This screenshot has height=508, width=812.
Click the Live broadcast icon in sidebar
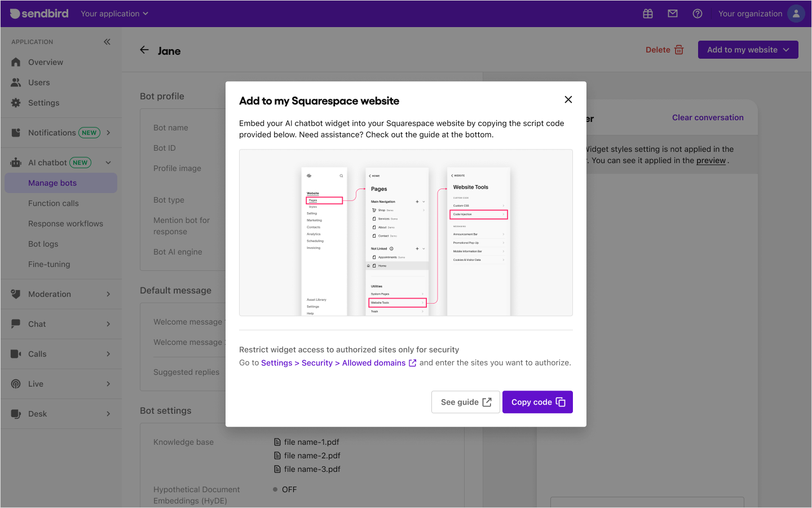[x=16, y=384]
